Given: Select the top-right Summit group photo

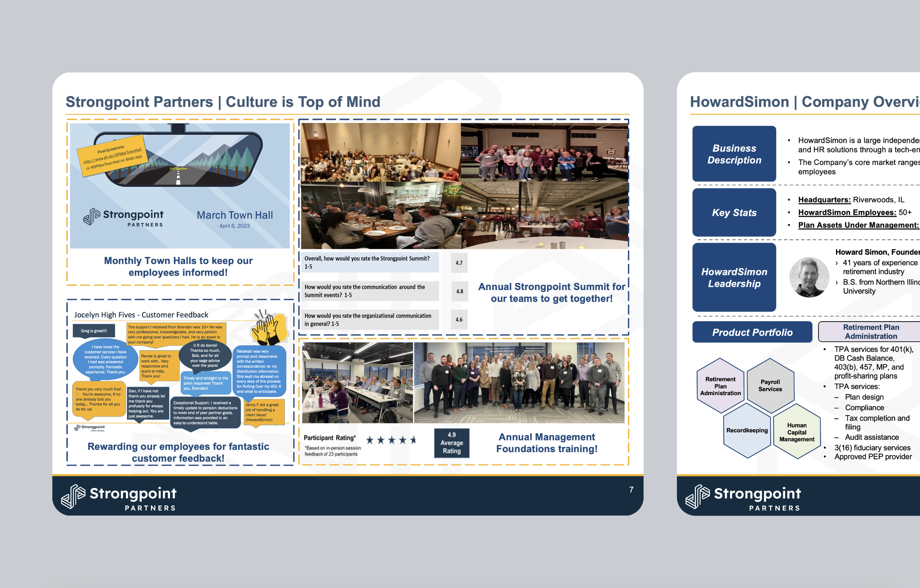Looking at the screenshot, I should point(544,152).
